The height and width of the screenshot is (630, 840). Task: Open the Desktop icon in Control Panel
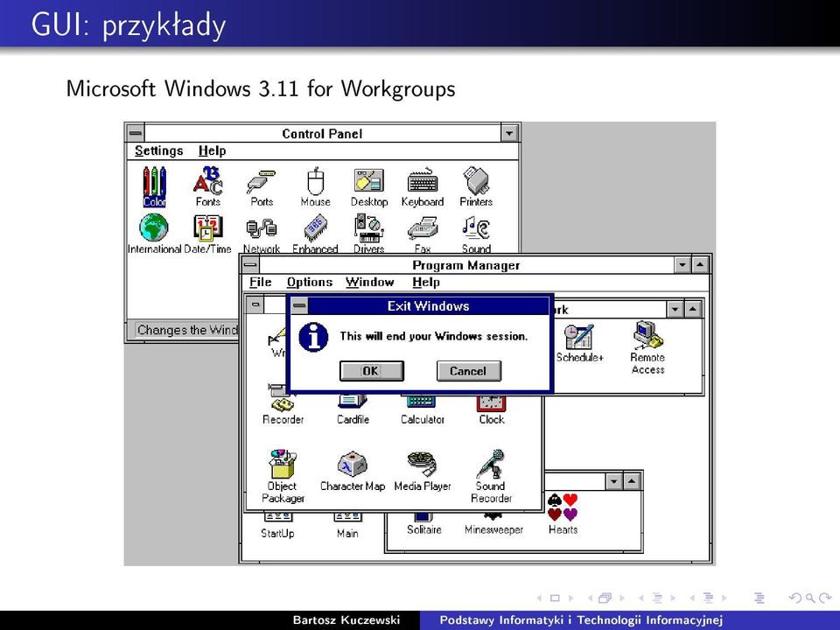(369, 187)
